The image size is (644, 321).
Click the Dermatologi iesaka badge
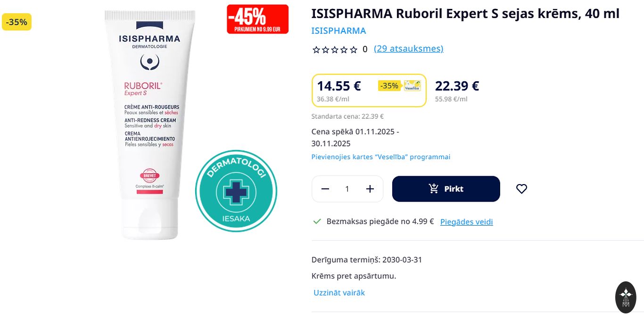coord(236,191)
